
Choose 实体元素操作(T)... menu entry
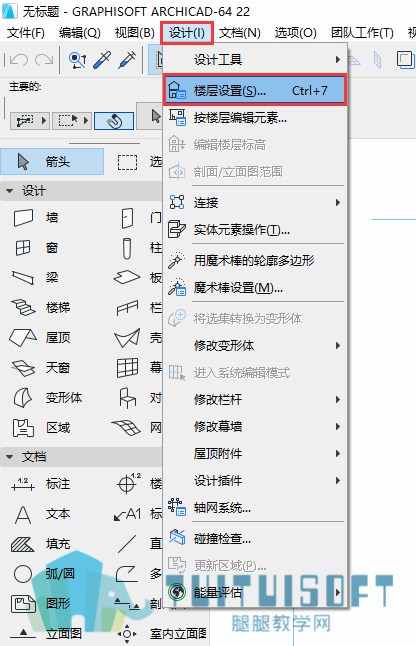click(x=255, y=229)
